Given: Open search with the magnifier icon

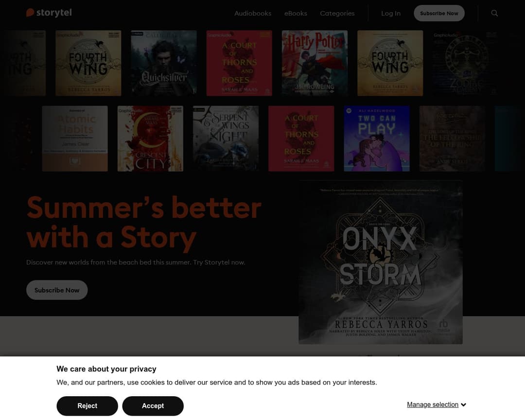Looking at the screenshot, I should pos(494,13).
